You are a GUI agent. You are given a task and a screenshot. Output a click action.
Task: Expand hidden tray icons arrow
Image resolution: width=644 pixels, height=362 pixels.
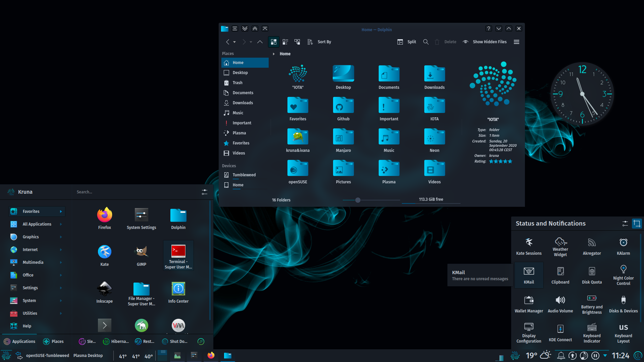click(x=605, y=356)
